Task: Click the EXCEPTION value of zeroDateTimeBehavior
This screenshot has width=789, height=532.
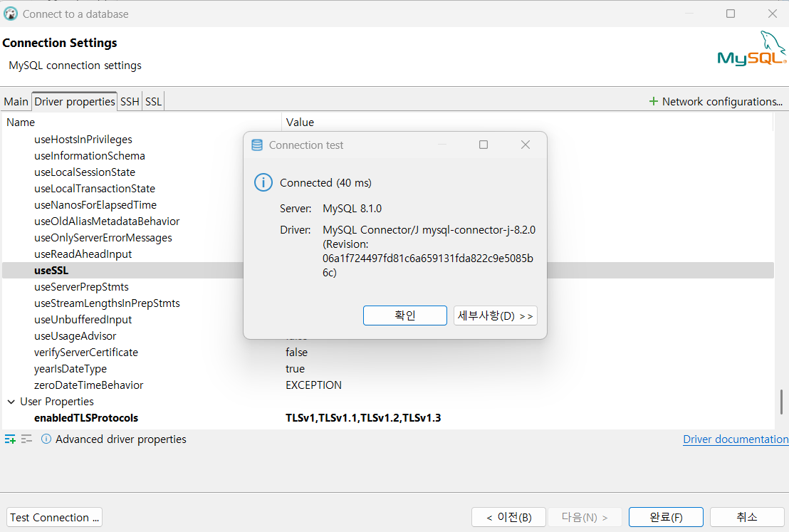Action: [313, 385]
